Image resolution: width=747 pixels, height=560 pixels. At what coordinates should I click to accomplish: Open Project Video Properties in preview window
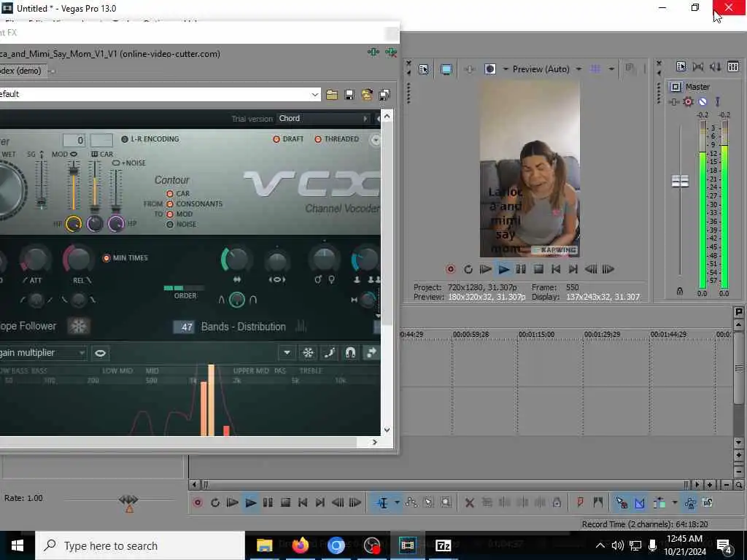tap(423, 69)
